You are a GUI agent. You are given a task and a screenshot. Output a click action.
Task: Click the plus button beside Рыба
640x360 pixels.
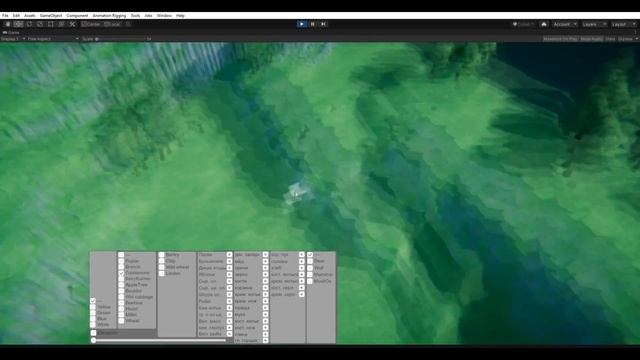pyautogui.click(x=229, y=301)
